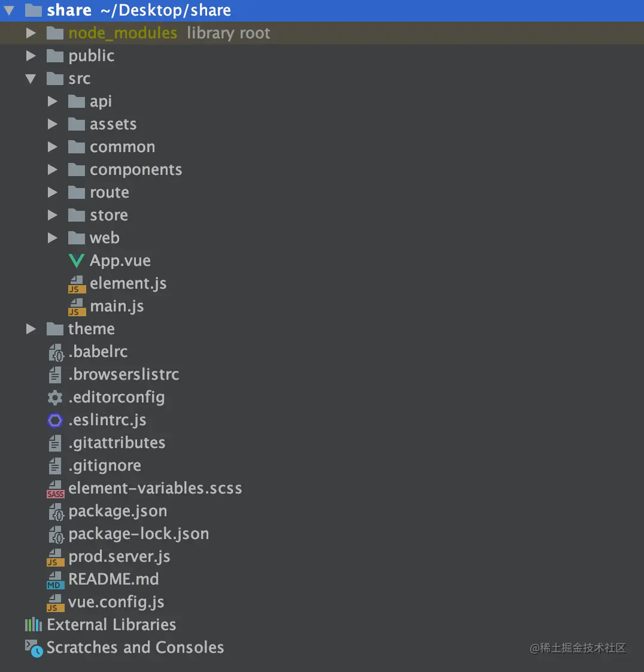Select the .gitattributes file name
644x672 pixels.
[117, 443]
